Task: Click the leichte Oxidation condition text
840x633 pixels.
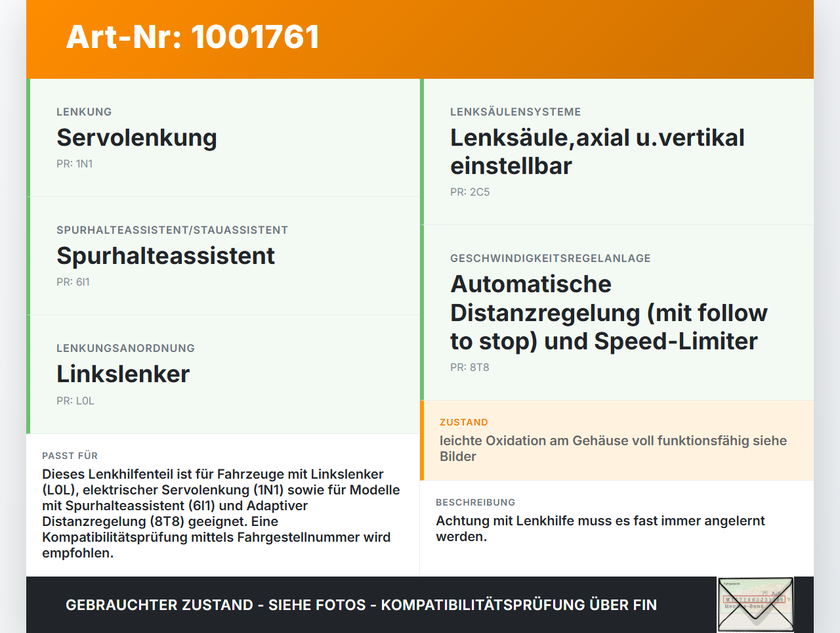Action: click(x=613, y=448)
